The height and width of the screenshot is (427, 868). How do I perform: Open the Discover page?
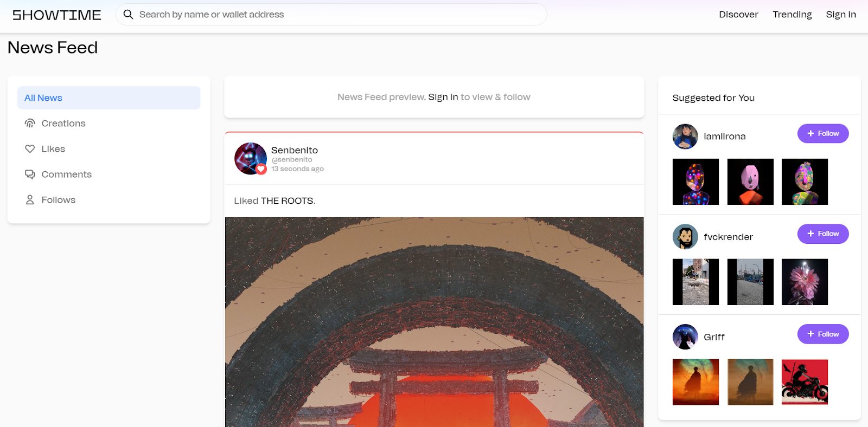pyautogui.click(x=738, y=15)
